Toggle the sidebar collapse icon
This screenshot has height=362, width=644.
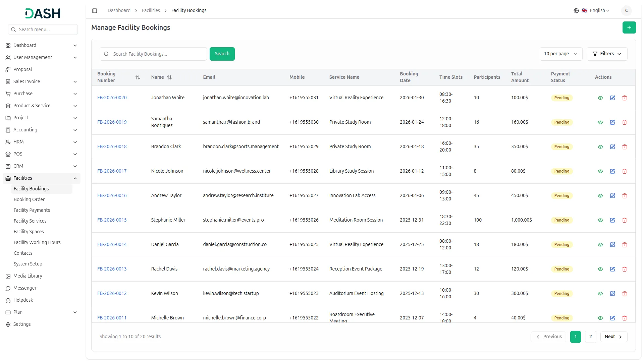(95, 11)
